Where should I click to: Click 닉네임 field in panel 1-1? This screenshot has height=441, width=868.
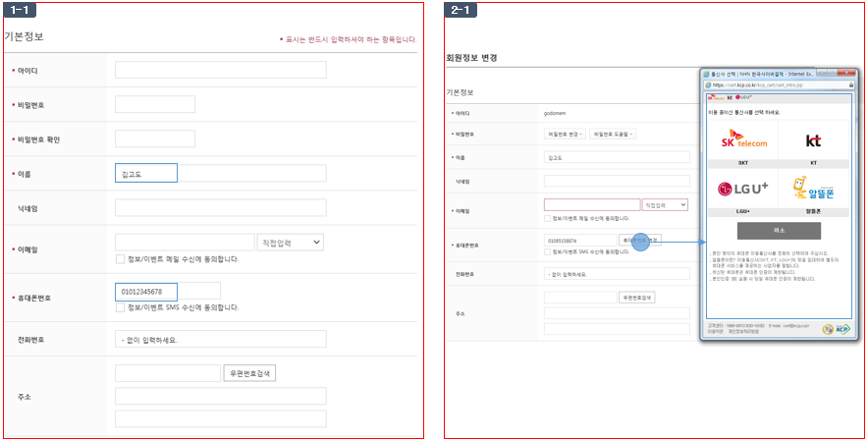(x=221, y=208)
